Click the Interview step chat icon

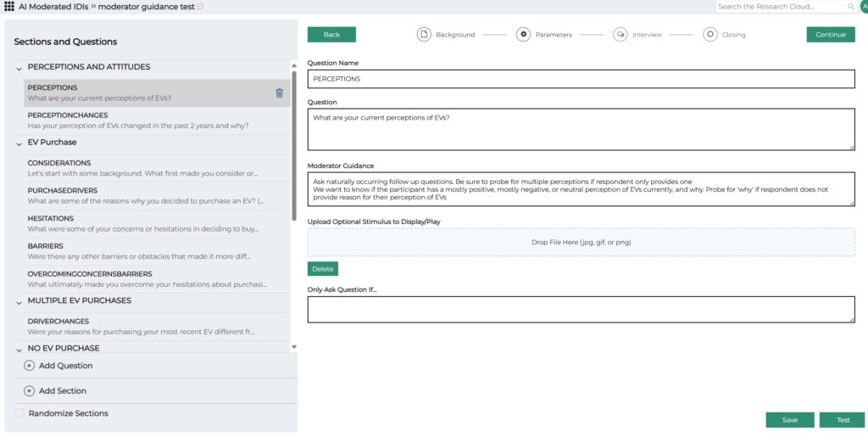[620, 34]
